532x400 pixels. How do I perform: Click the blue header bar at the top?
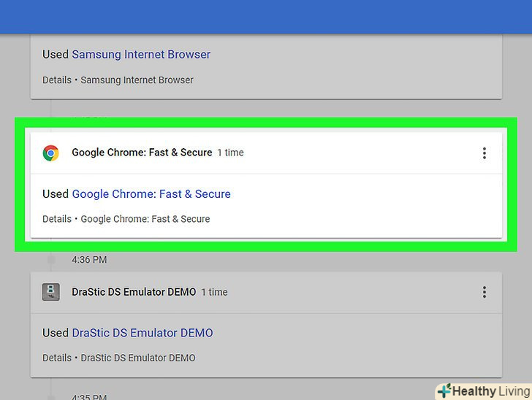(266, 16)
